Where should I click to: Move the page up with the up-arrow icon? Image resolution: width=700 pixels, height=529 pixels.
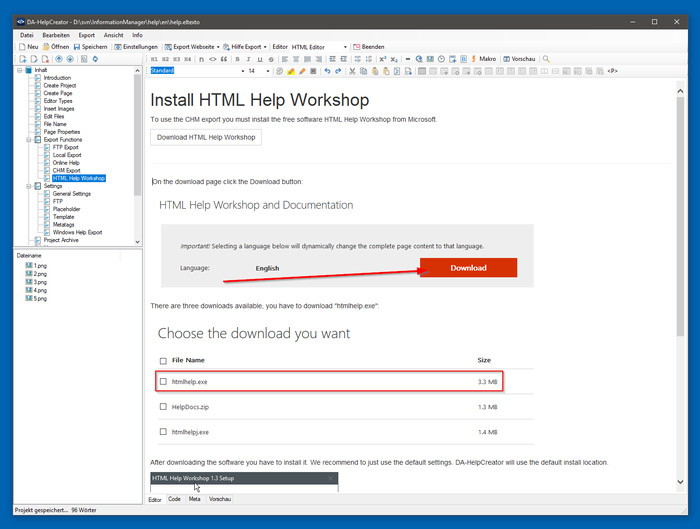[x=59, y=59]
